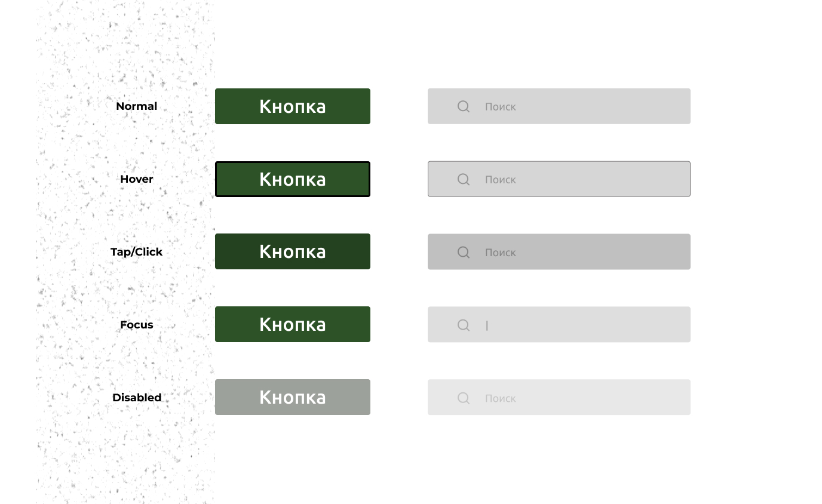Click the Hover state Кнопка button with black outline

click(293, 179)
